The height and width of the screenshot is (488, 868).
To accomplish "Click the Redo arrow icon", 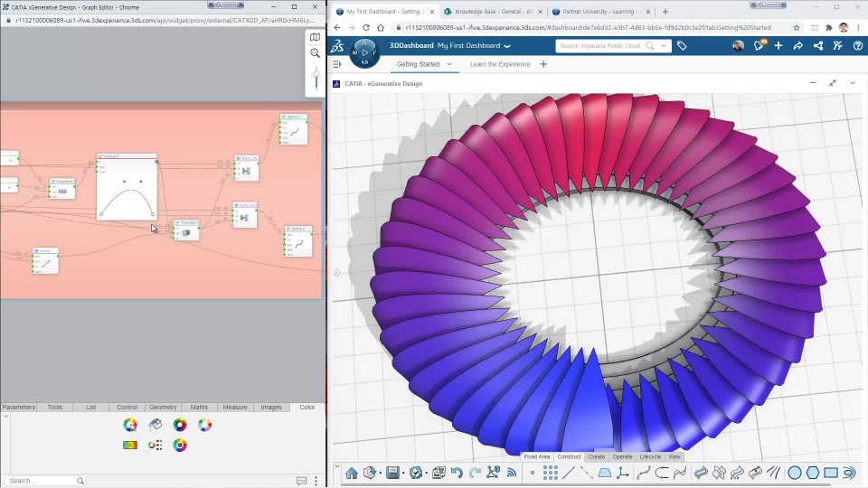I will [475, 473].
